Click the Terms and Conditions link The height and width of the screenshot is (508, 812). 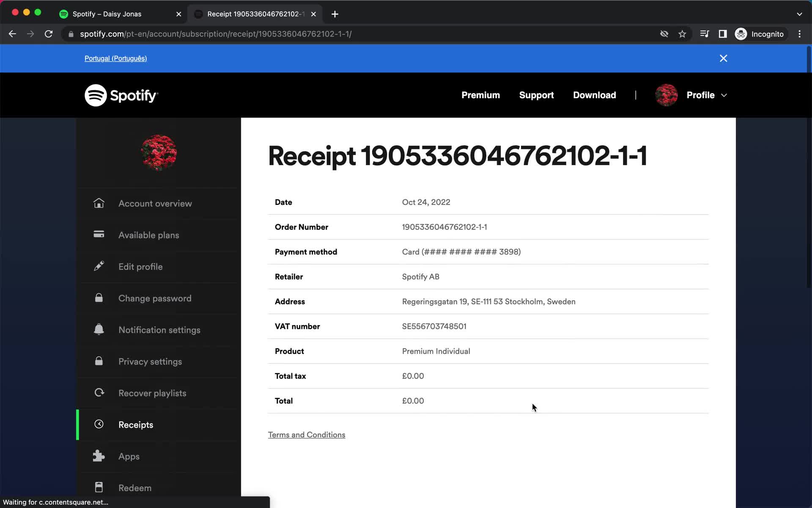click(307, 435)
